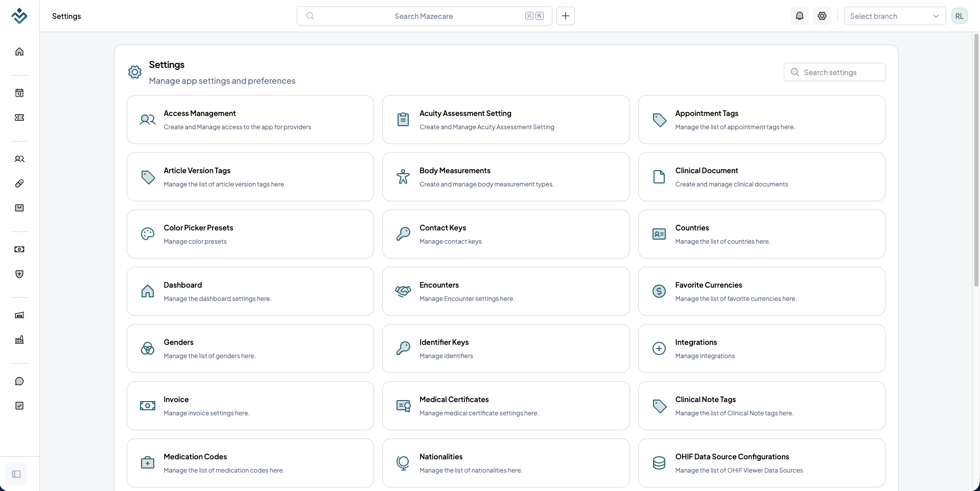Open the home icon in the sidebar

(x=19, y=52)
